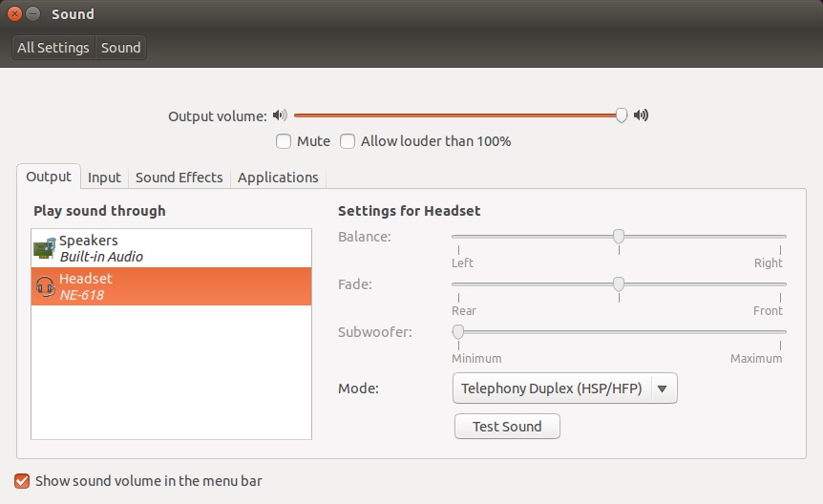Click the Speakers sound card icon

click(x=44, y=248)
